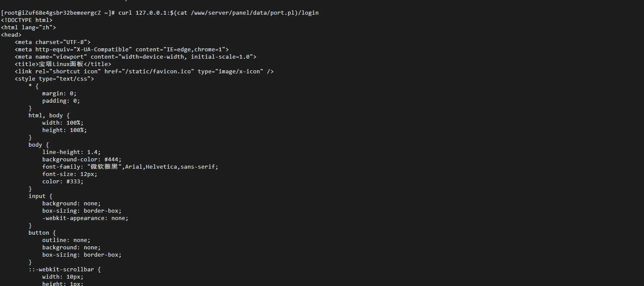Click the X-UA-Compatible meta tag line
The height and width of the screenshot is (286, 644).
tap(121, 50)
